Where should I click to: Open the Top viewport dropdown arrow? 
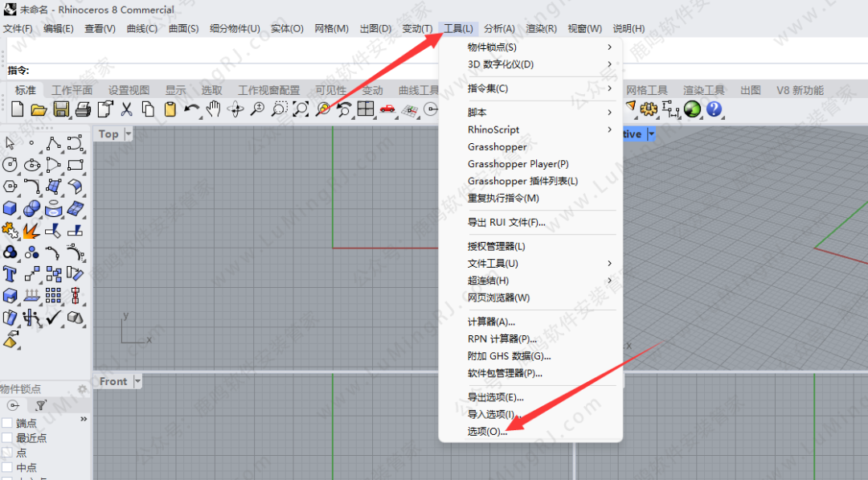pos(129,134)
